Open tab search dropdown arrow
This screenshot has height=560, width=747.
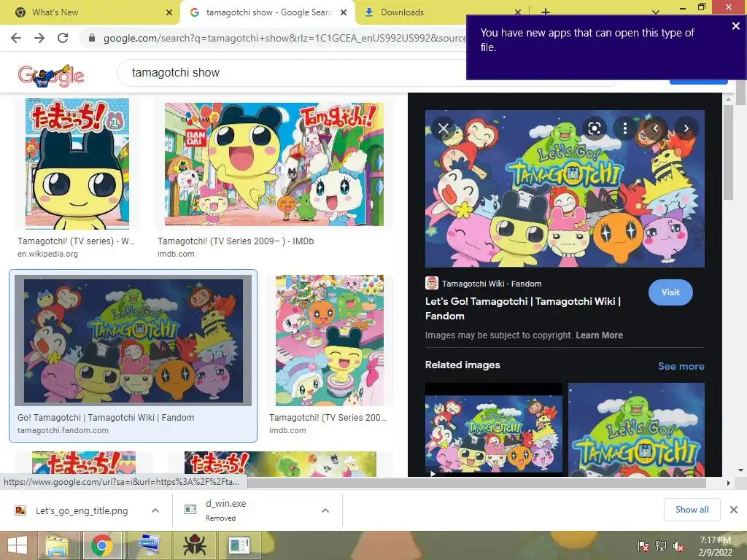click(656, 12)
